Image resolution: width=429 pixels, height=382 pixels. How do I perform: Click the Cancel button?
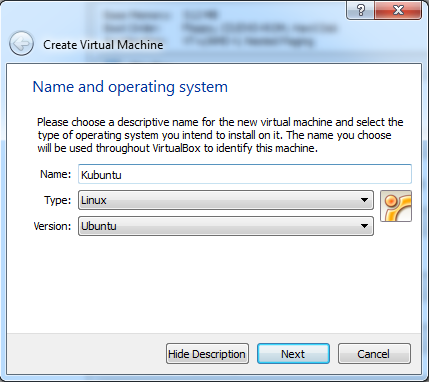click(374, 354)
